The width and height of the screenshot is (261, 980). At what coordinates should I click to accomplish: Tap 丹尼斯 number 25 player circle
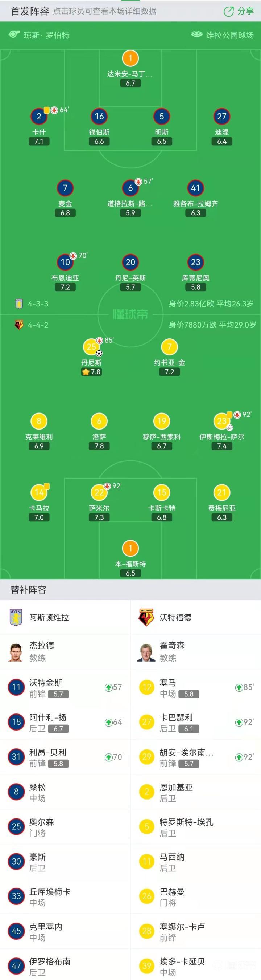(x=92, y=346)
